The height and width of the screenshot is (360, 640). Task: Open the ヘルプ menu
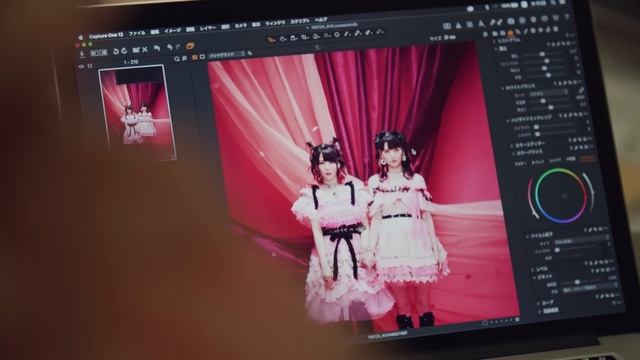tap(321, 20)
